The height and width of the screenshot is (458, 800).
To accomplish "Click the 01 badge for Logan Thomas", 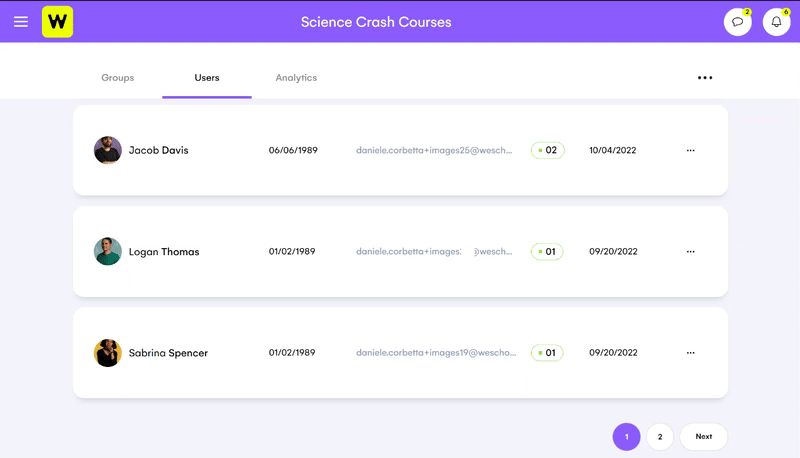I will (547, 251).
